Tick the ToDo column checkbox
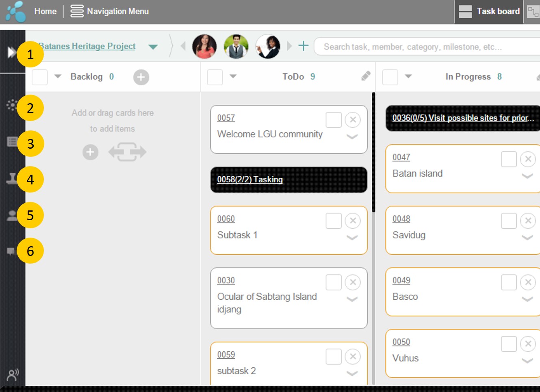 tap(215, 77)
